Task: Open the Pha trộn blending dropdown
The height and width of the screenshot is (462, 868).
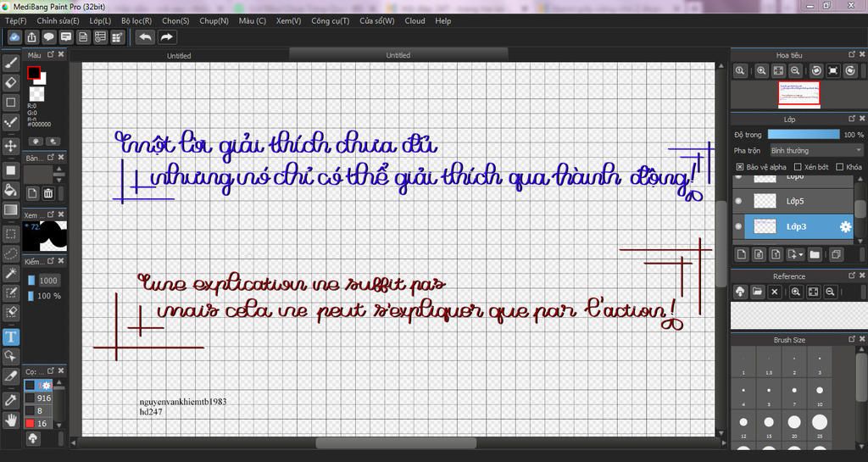Action: click(815, 151)
